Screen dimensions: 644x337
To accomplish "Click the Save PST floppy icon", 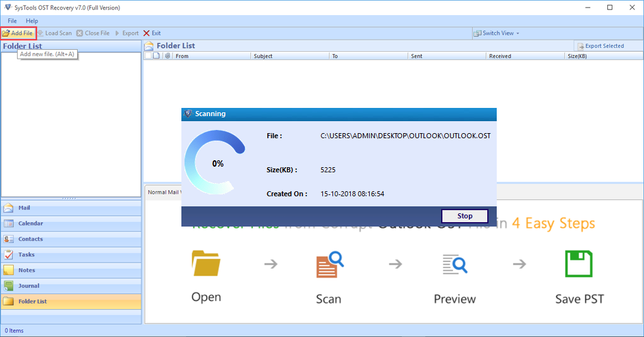I will point(579,264).
